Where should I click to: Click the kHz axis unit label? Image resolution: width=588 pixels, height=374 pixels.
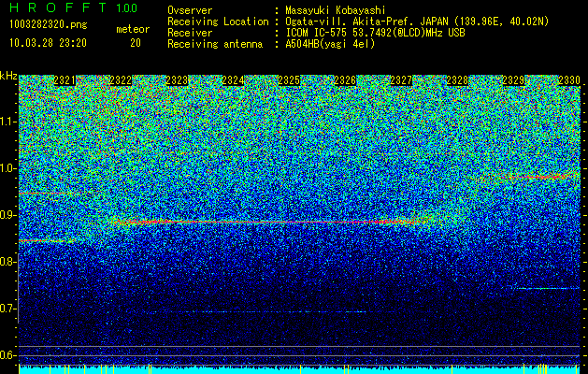(8, 76)
